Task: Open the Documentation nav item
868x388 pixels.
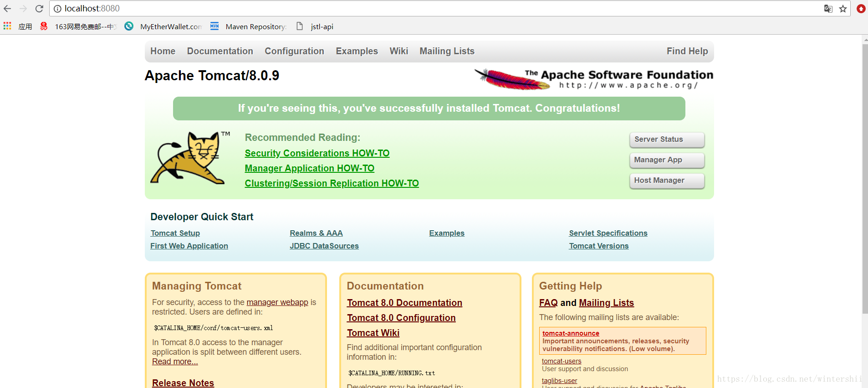Action: click(220, 51)
